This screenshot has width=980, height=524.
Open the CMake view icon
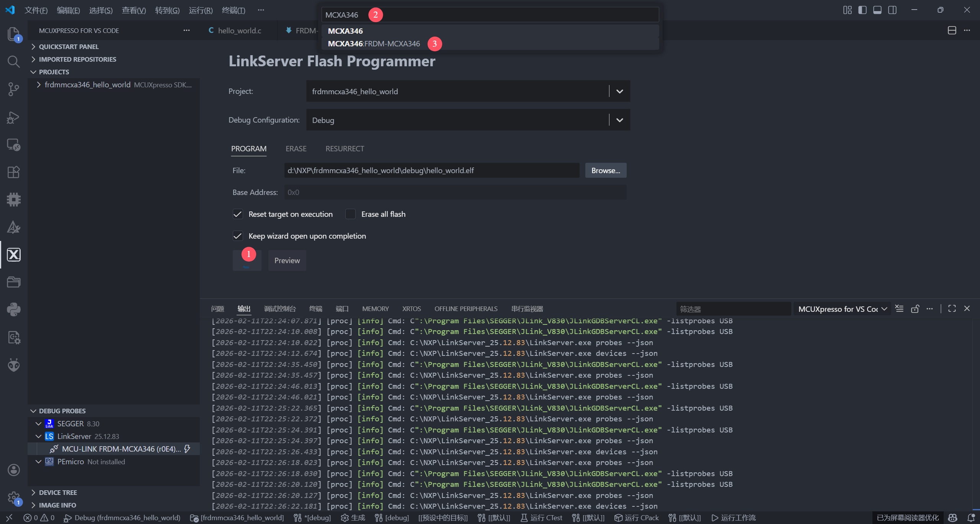click(x=14, y=227)
